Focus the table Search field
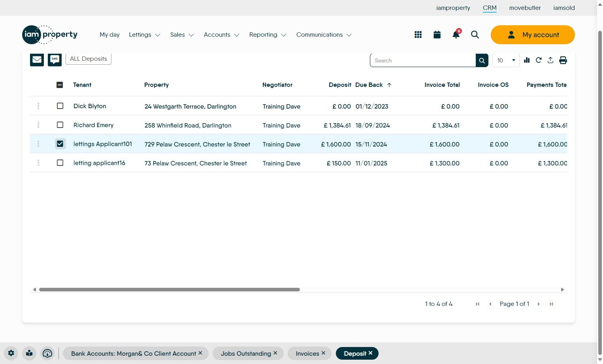This screenshot has height=364, width=603. point(423,60)
